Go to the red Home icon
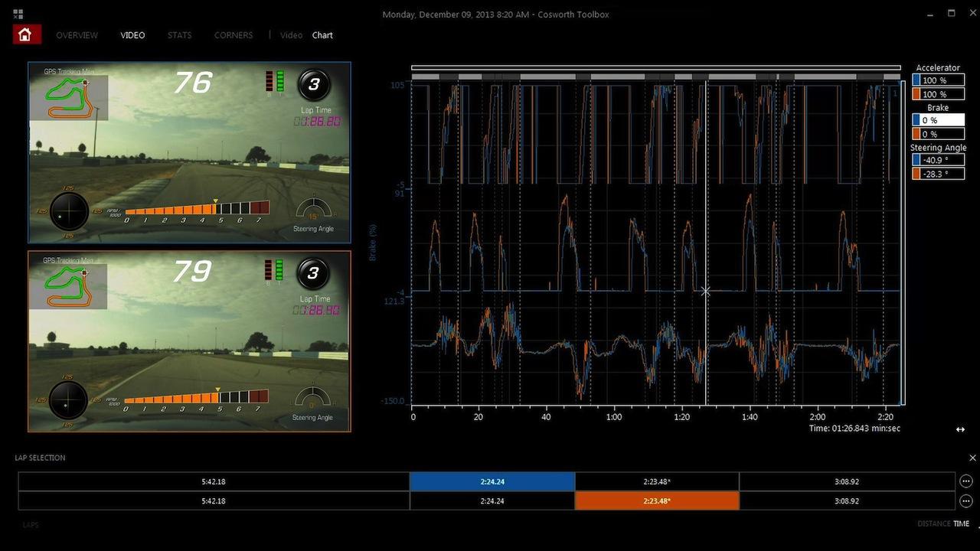The width and height of the screenshot is (980, 551). [25, 34]
